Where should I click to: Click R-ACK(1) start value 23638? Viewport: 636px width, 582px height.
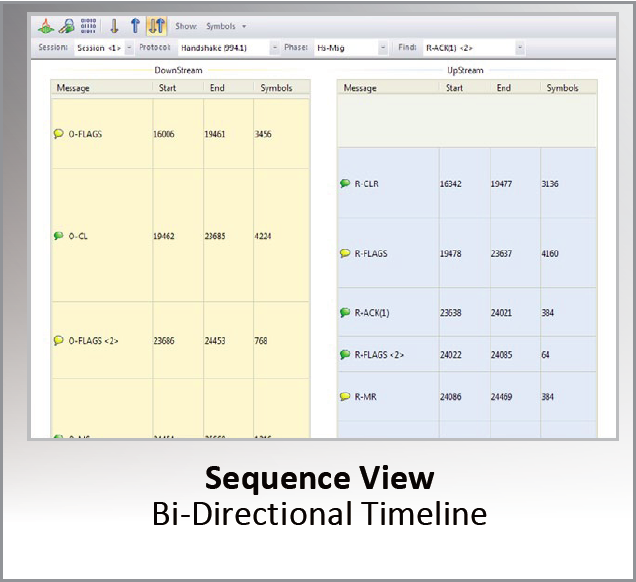click(451, 313)
